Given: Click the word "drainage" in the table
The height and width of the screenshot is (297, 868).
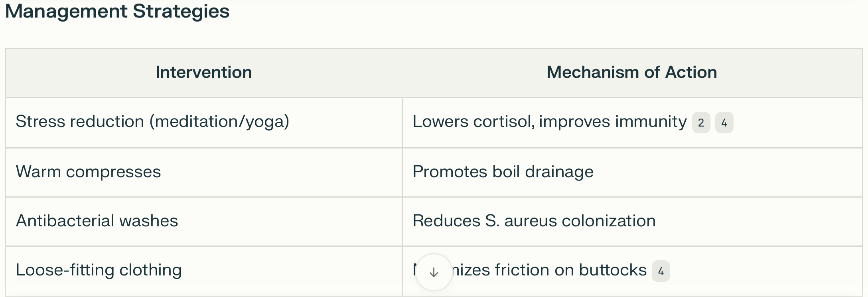Looking at the screenshot, I should 559,172.
